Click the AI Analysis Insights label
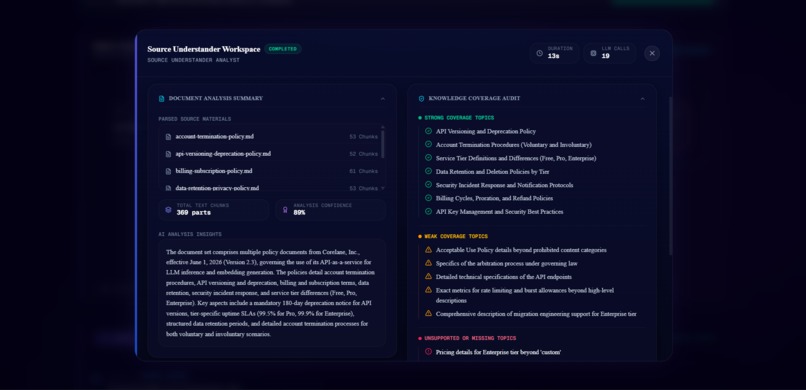The height and width of the screenshot is (390, 806). coord(190,234)
